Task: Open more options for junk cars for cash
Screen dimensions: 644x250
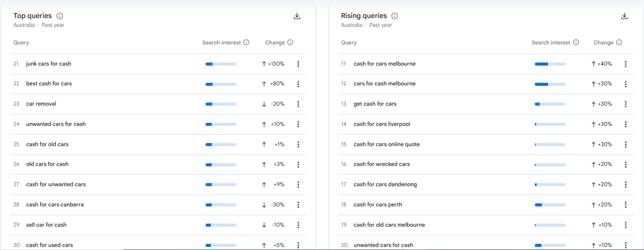Action: point(298,64)
